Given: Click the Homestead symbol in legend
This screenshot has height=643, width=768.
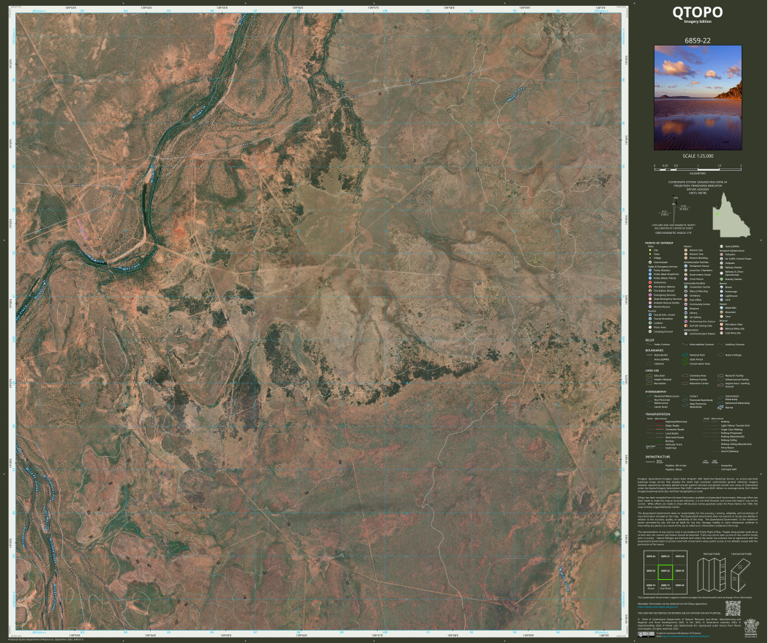Looking at the screenshot, I should 650,262.
